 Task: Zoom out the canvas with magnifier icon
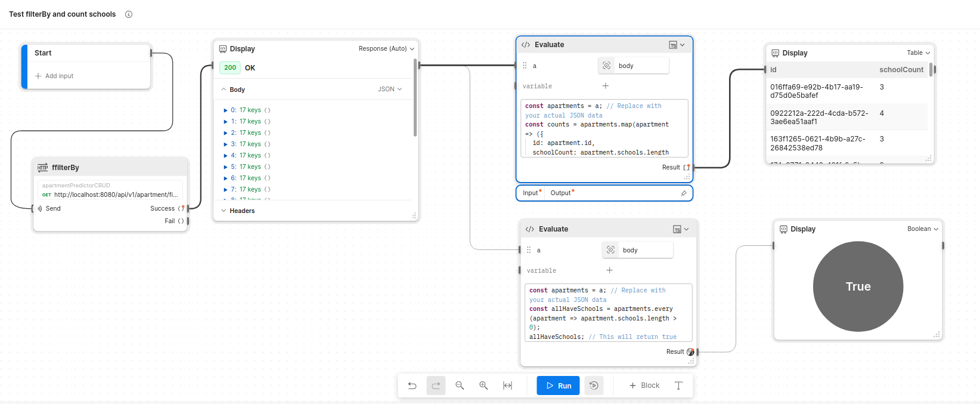pos(460,386)
